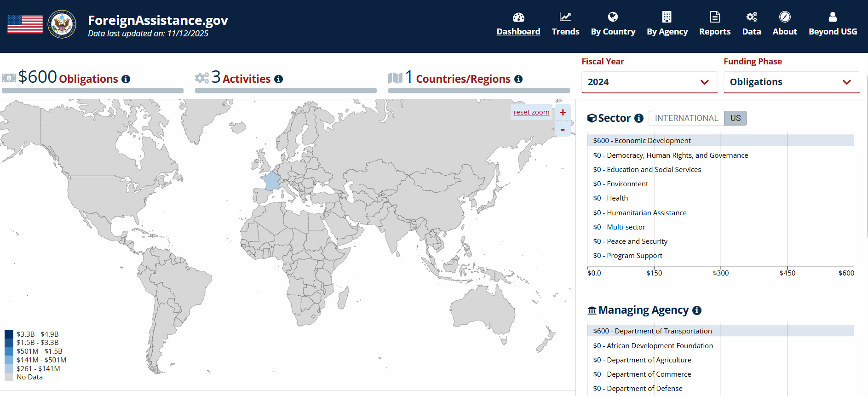Click the State Department seal logo
The width and height of the screenshot is (868, 396).
62,24
